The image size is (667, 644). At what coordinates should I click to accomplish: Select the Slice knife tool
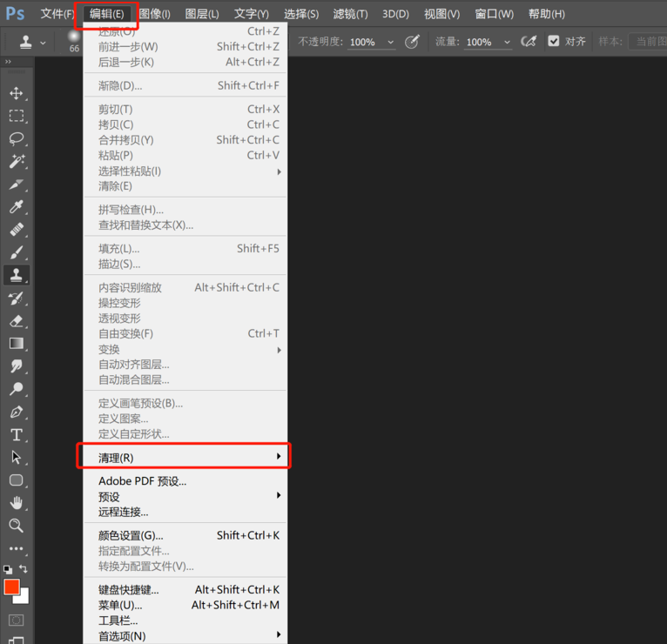17,184
